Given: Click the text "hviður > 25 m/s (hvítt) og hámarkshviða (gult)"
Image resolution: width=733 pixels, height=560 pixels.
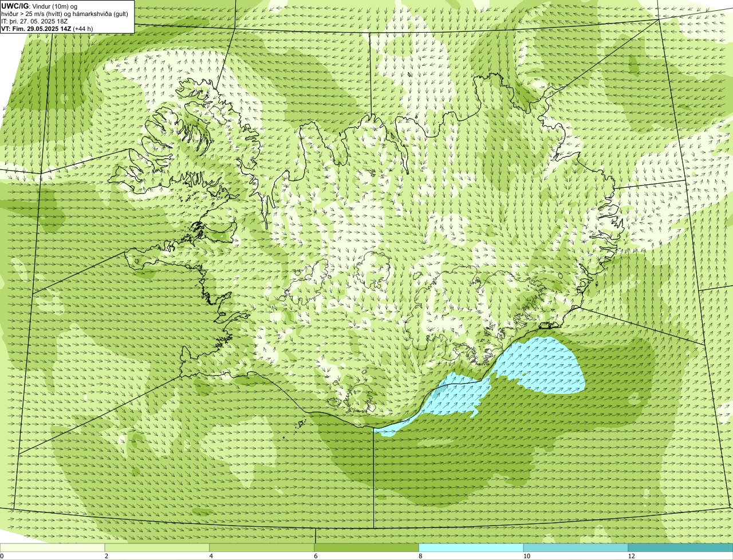Looking at the screenshot, I should 65,13.
